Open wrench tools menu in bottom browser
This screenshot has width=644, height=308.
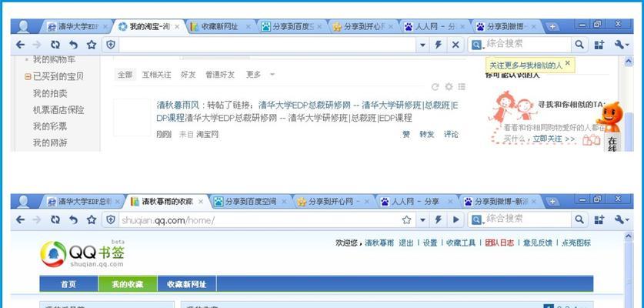pyautogui.click(x=622, y=219)
